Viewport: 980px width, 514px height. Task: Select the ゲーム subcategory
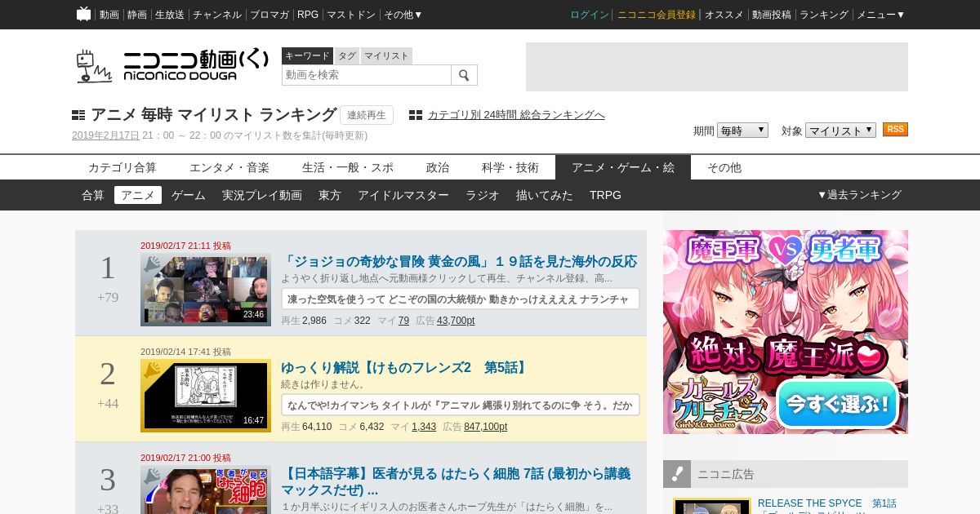(189, 195)
